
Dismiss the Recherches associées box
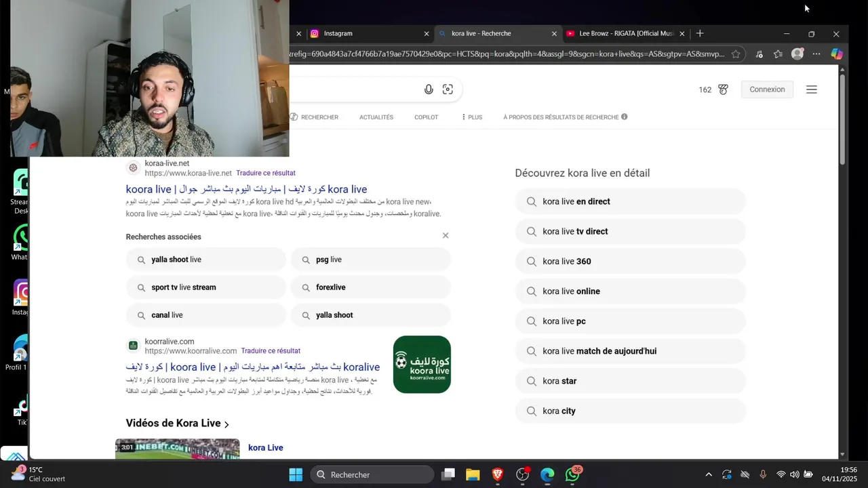click(x=446, y=236)
